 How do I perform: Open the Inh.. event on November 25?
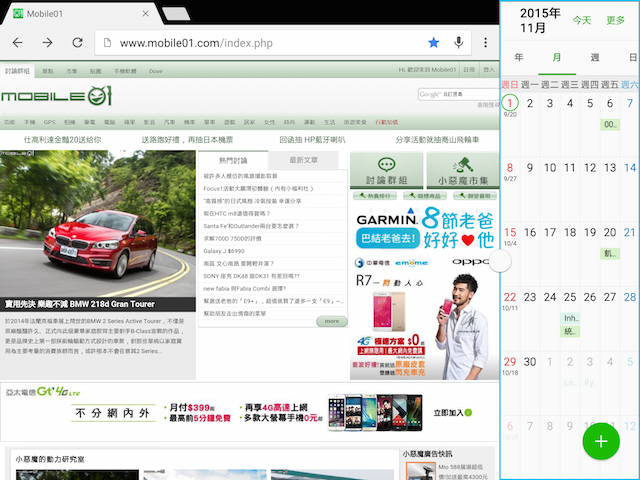point(570,318)
